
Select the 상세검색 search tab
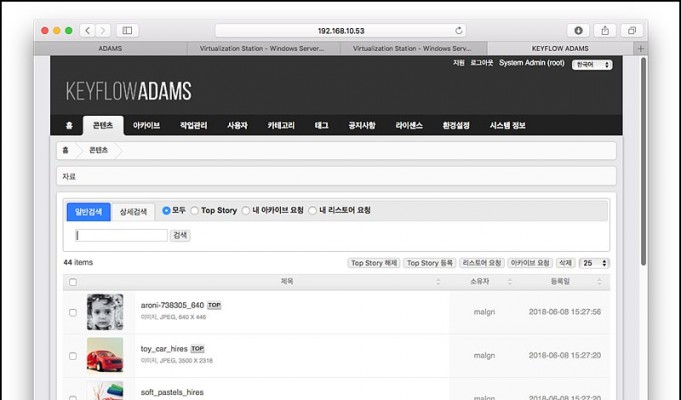(133, 212)
